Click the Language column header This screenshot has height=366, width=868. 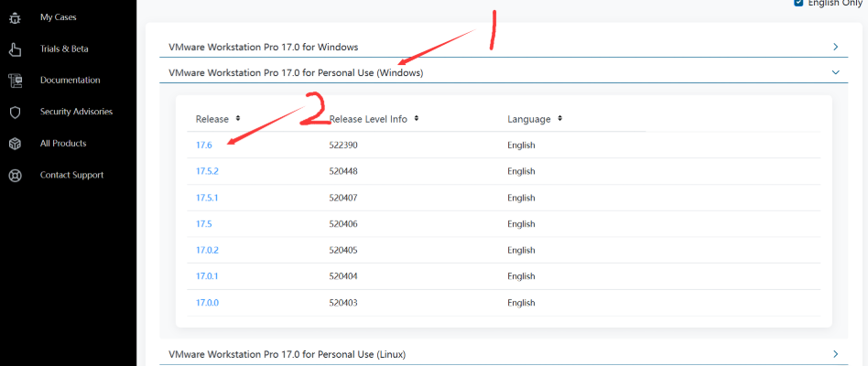[x=529, y=119]
